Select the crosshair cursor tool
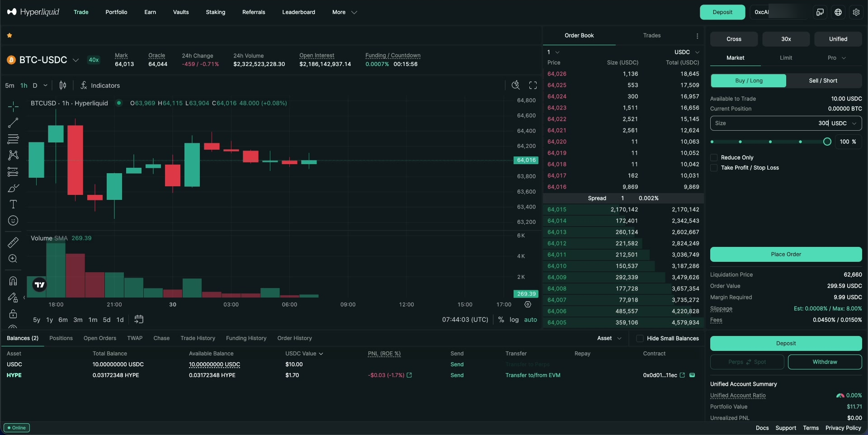Viewport: 868px width, 435px height. (x=13, y=106)
